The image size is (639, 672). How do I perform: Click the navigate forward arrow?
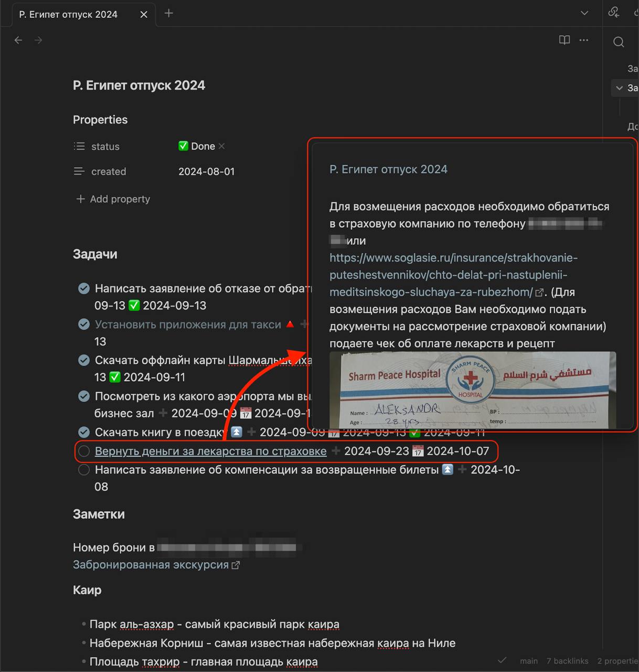click(38, 40)
